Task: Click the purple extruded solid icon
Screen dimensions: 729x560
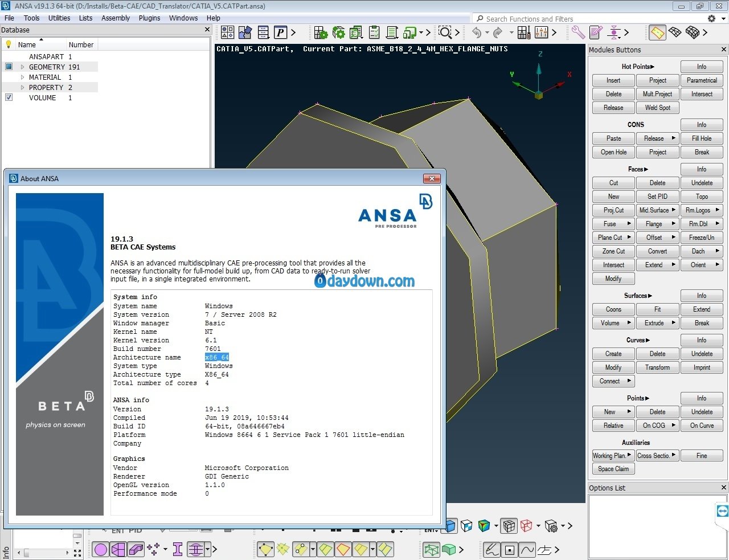Action: [136, 549]
